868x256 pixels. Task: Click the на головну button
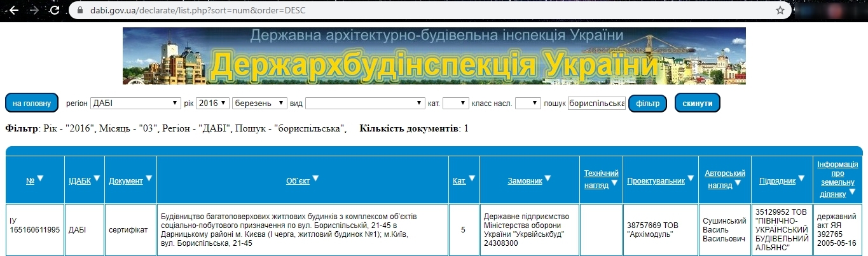pyautogui.click(x=32, y=103)
